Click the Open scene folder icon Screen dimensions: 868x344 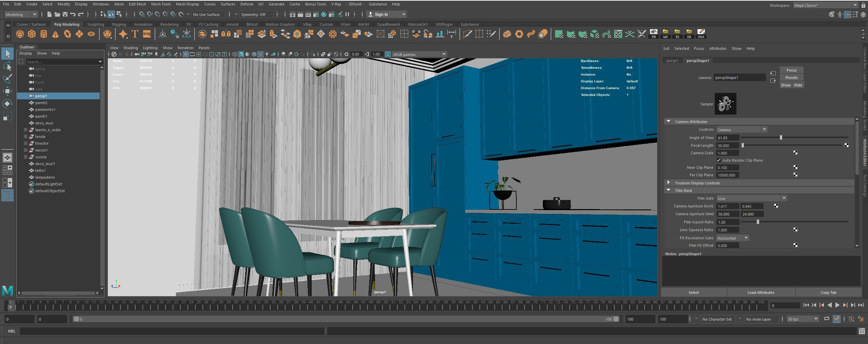(x=57, y=14)
